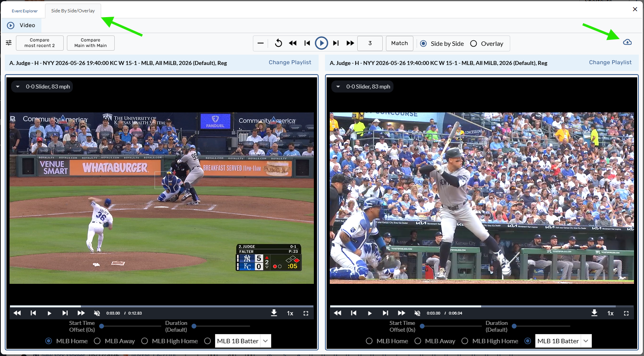
Task: Click the Video play circle icon
Action: [x=11, y=25]
